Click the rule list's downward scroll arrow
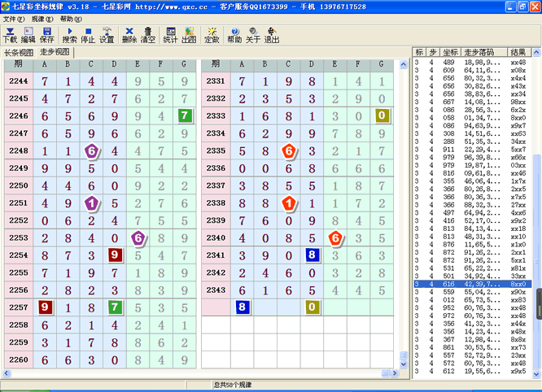The height and width of the screenshot is (392, 542). click(536, 374)
